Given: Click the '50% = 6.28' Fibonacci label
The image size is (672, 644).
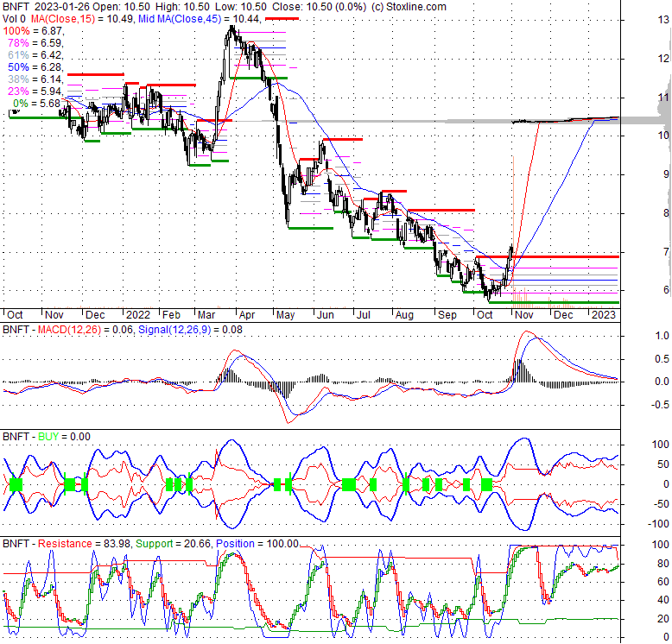Looking at the screenshot, I should click(x=35, y=67).
